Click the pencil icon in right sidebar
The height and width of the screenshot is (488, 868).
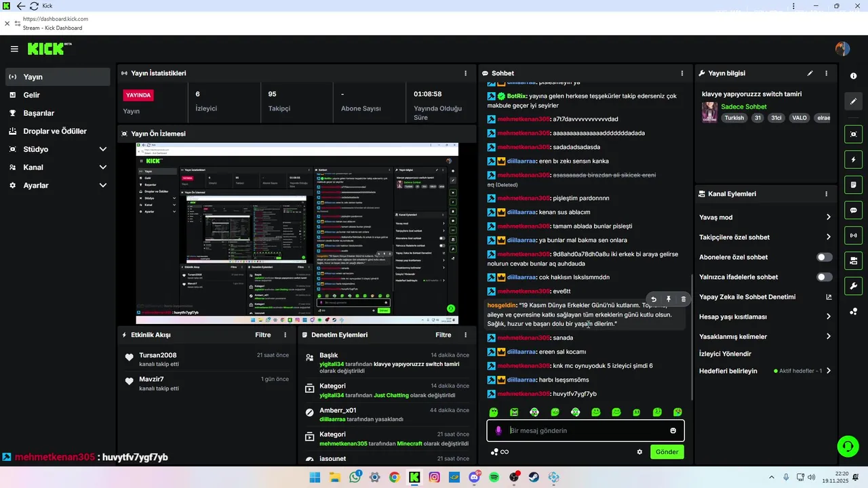[853, 101]
